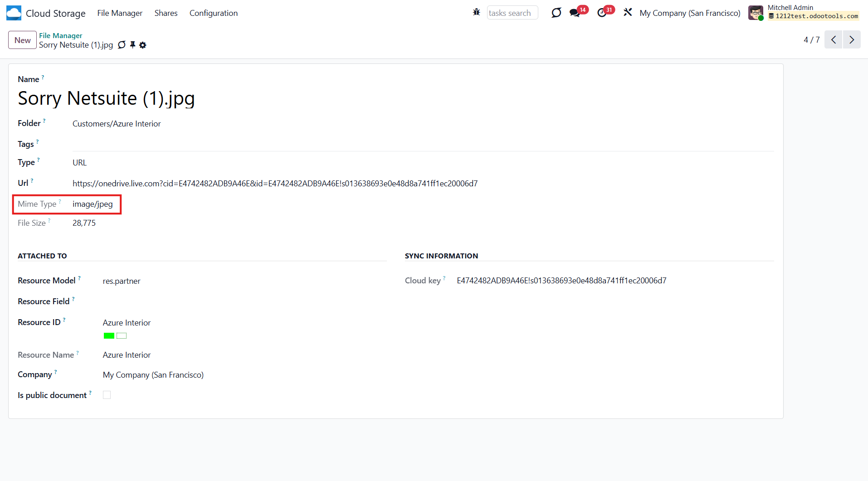Viewport: 868px width, 481px height.
Task: Click the pin icon in the breadcrumb
Action: (x=132, y=45)
